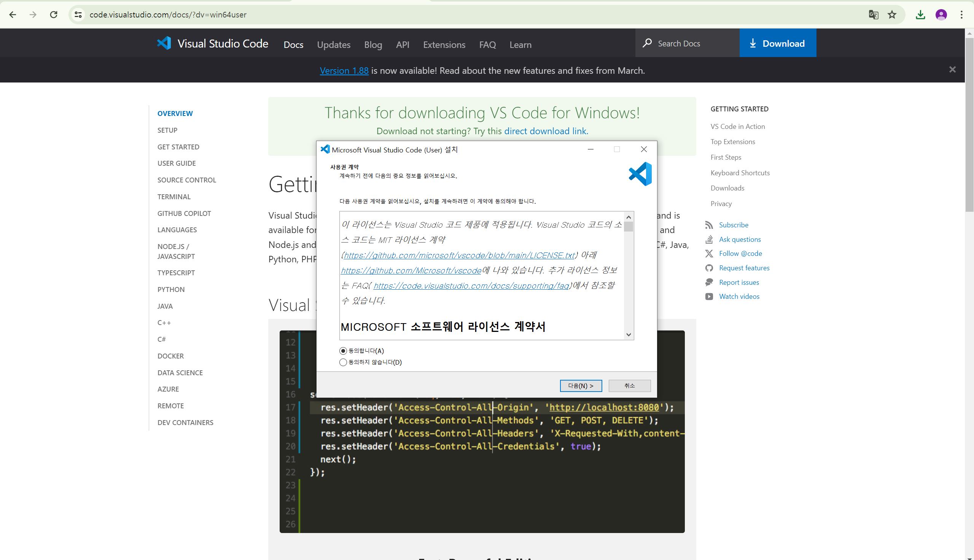Select the 동의합니다(A) radio button
Viewport: 974px width, 560px height.
click(343, 351)
